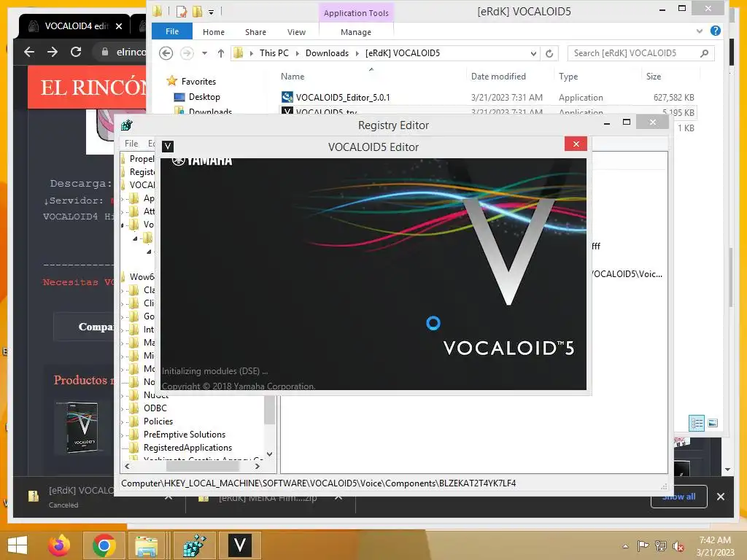
Task: Open File Explorer from the taskbar
Action: pos(146,545)
